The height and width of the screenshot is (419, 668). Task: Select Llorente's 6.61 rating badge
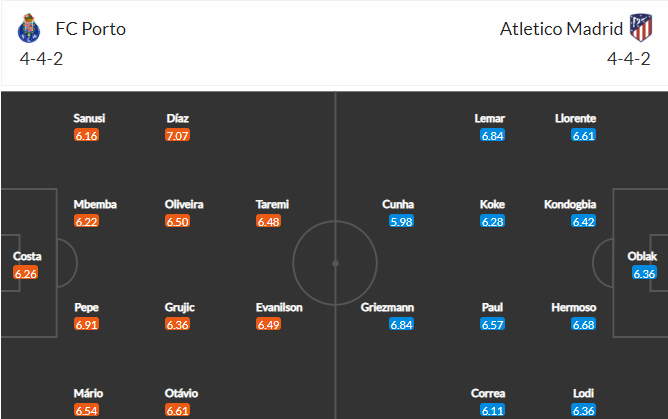coord(584,135)
